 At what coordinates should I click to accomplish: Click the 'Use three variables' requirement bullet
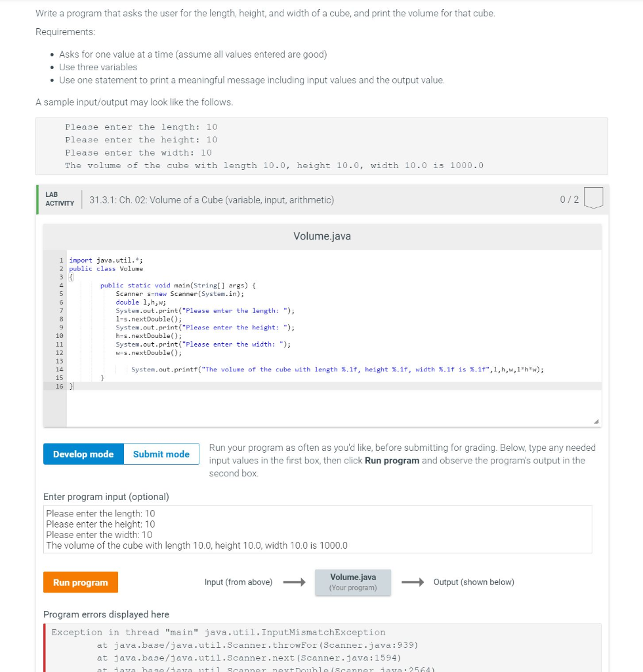(x=98, y=68)
